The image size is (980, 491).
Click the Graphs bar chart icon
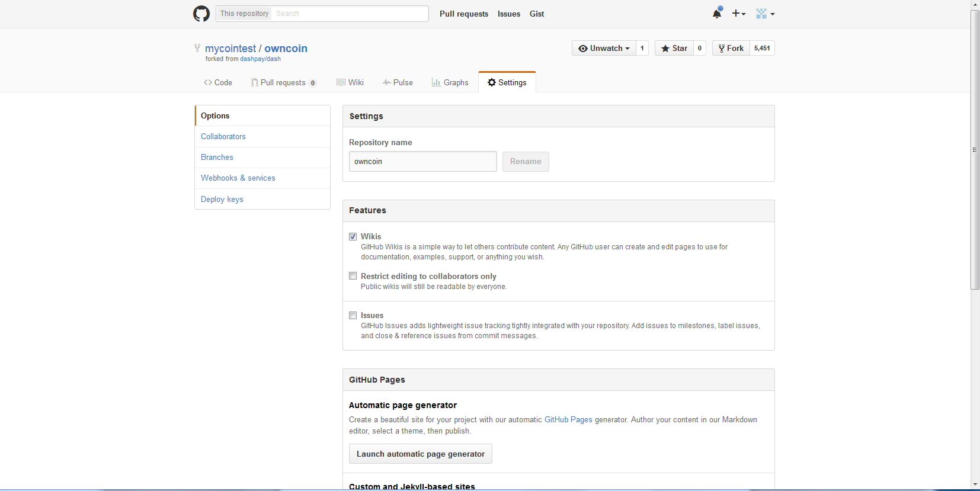(x=436, y=82)
